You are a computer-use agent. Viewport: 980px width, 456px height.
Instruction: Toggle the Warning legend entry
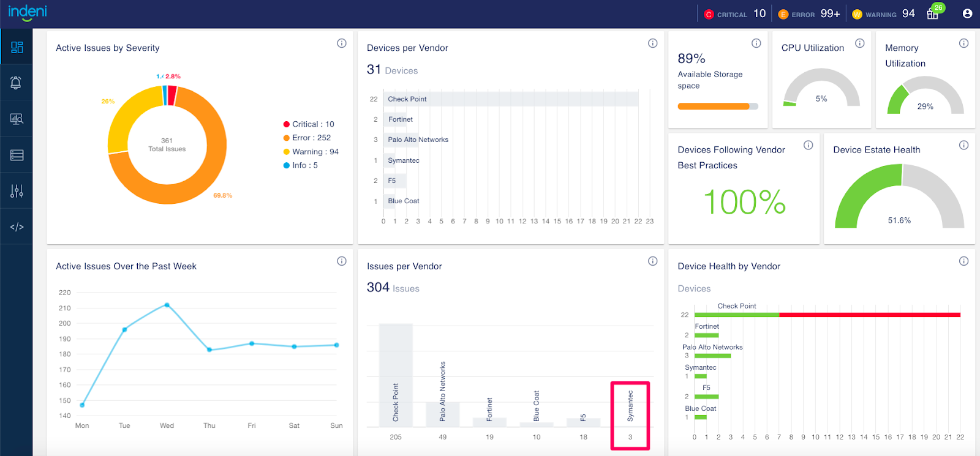[x=311, y=152]
